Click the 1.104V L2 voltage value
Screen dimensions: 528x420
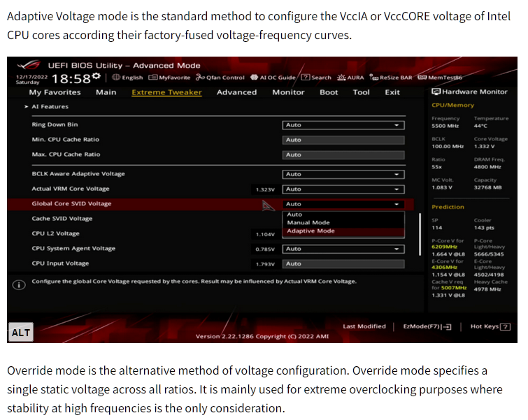tap(265, 234)
